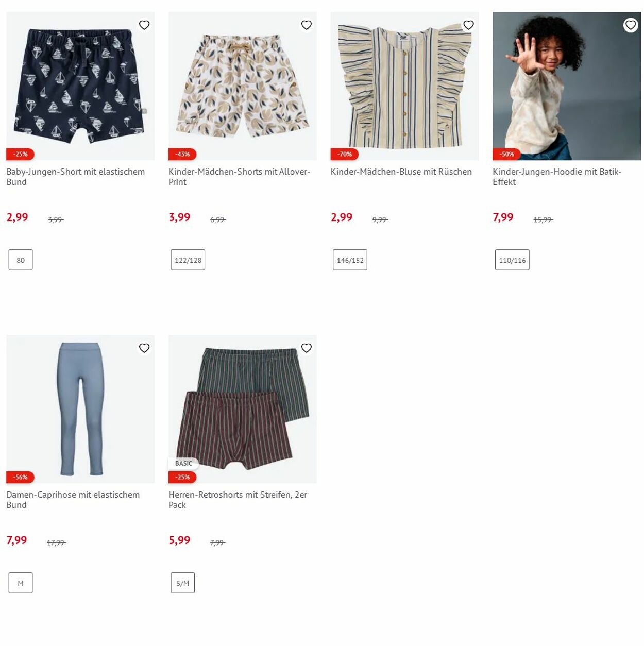This screenshot has height=646, width=644.
Task: Click the -70% discount badge
Action: pos(345,154)
